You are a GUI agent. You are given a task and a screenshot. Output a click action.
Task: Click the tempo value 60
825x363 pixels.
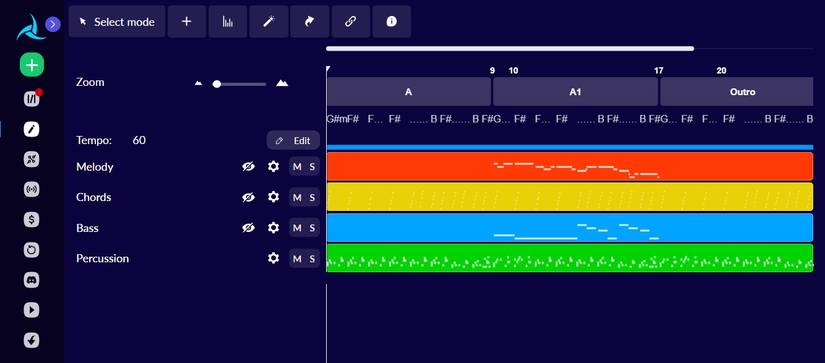tap(139, 140)
